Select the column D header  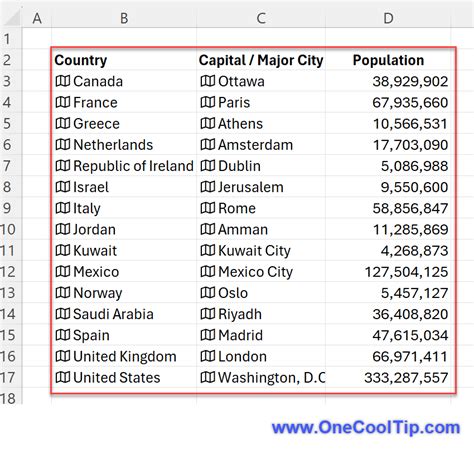388,18
